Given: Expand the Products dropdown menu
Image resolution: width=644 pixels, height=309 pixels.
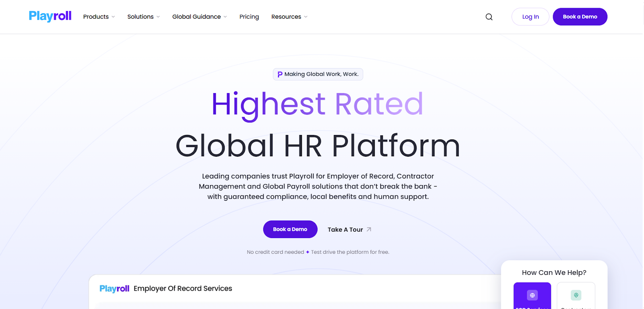Looking at the screenshot, I should 99,17.
